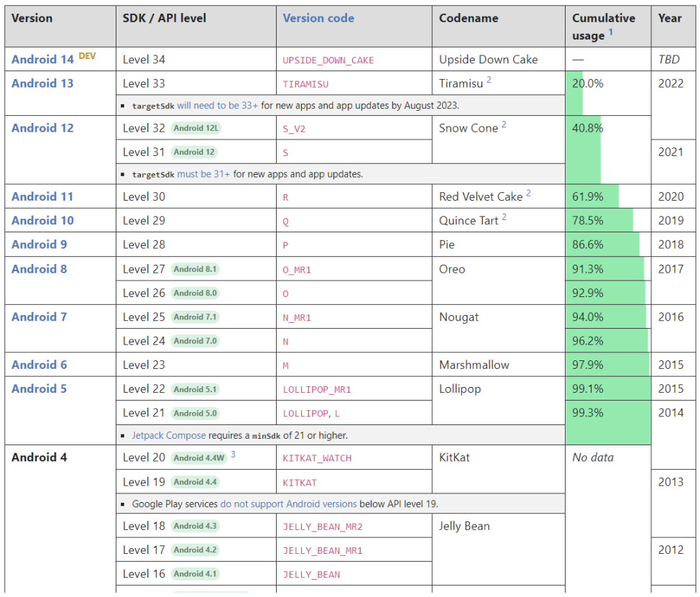
Task: Select the KITKAT_WATCH version code
Action: [317, 458]
